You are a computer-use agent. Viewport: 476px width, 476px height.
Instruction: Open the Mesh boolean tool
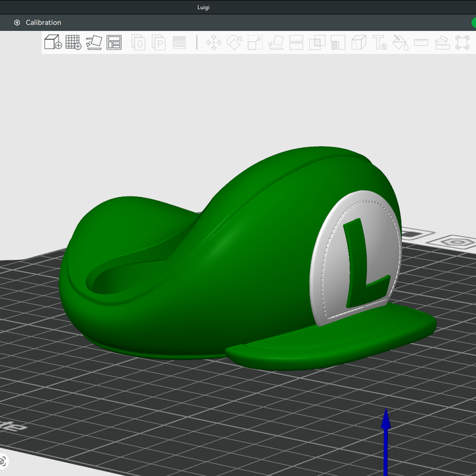click(x=317, y=43)
